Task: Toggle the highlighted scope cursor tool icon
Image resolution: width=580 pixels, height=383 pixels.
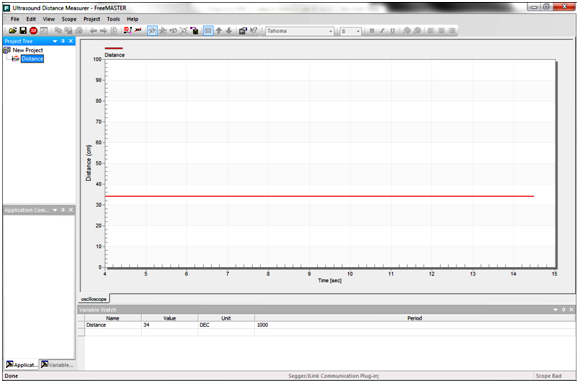Action: [x=152, y=31]
